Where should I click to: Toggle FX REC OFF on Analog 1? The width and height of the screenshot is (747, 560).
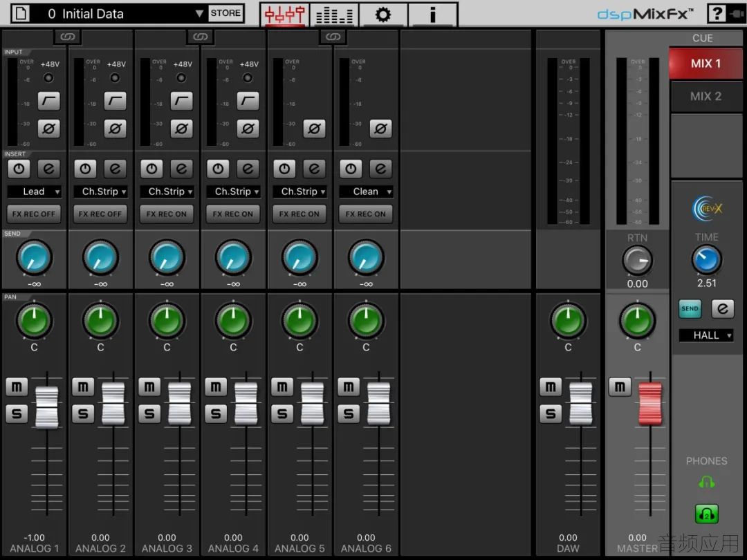coord(34,214)
